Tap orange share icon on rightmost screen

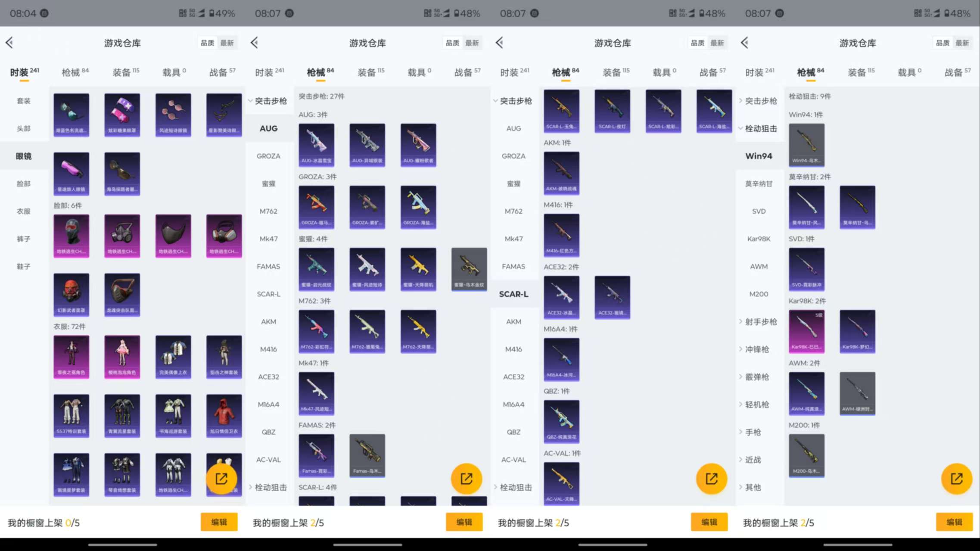[x=956, y=479]
